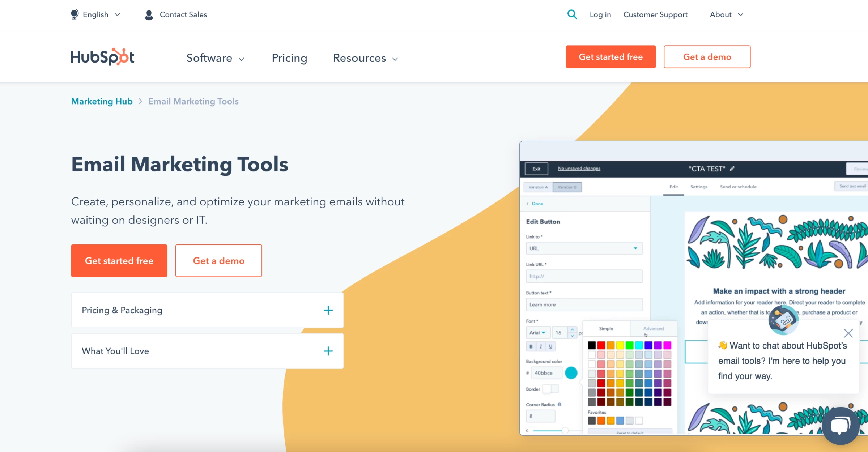Click the font size 16 field
The width and height of the screenshot is (868, 452).
coord(560,333)
